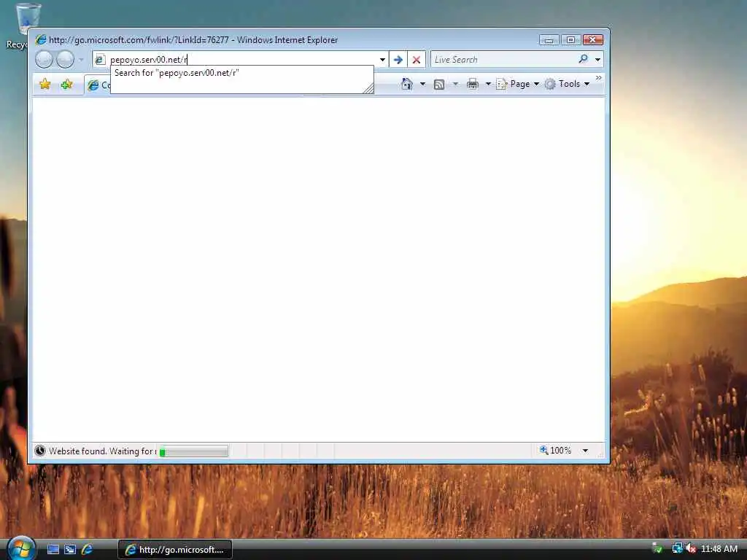Click the 100% zoom level button
Viewport: 747px width, 560px height.
[x=555, y=450]
